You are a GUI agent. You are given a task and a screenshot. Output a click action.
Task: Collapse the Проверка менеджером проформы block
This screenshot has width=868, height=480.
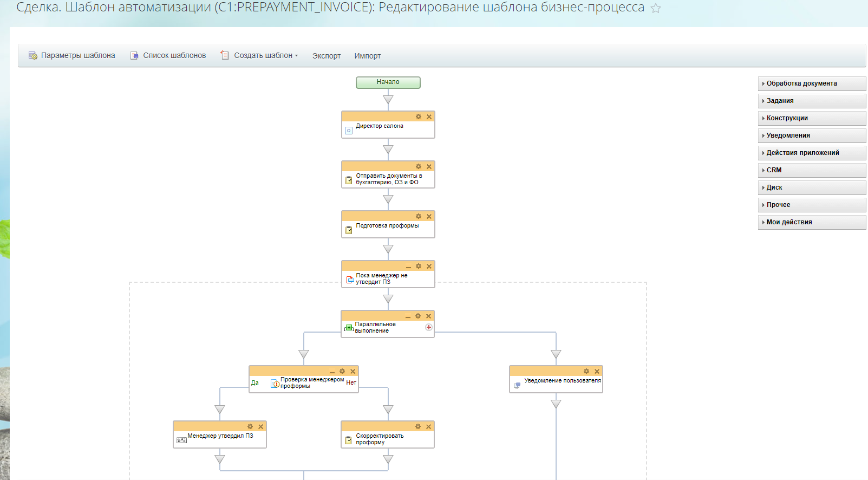pyautogui.click(x=332, y=372)
